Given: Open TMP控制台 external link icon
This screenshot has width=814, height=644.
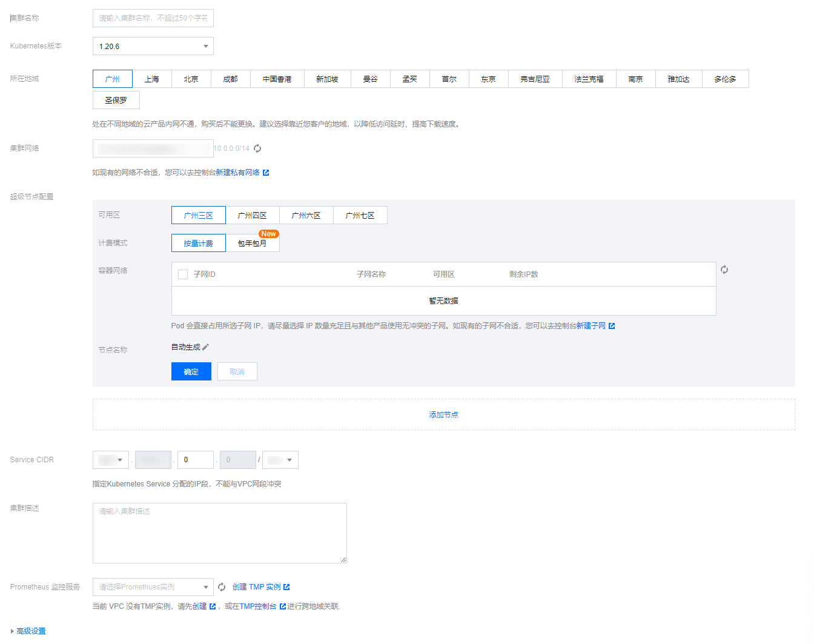Looking at the screenshot, I should pyautogui.click(x=282, y=605).
